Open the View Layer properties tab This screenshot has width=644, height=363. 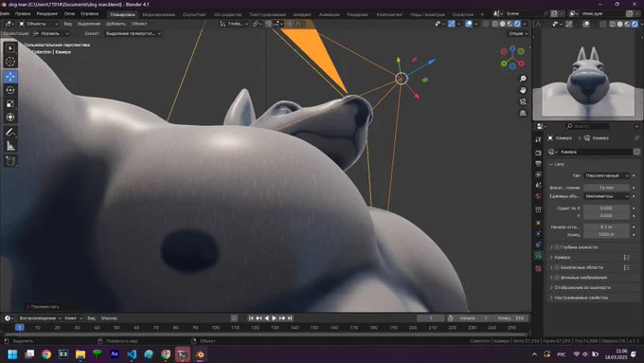click(538, 174)
